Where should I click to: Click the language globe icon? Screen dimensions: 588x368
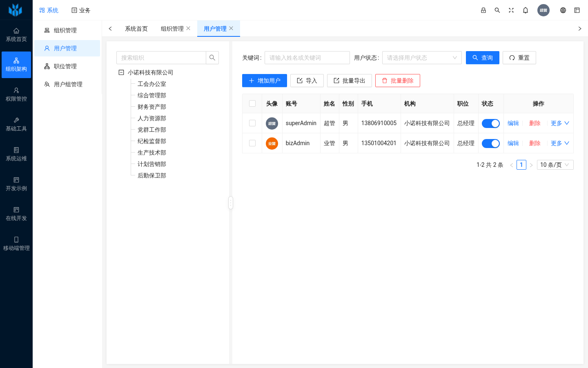(563, 10)
